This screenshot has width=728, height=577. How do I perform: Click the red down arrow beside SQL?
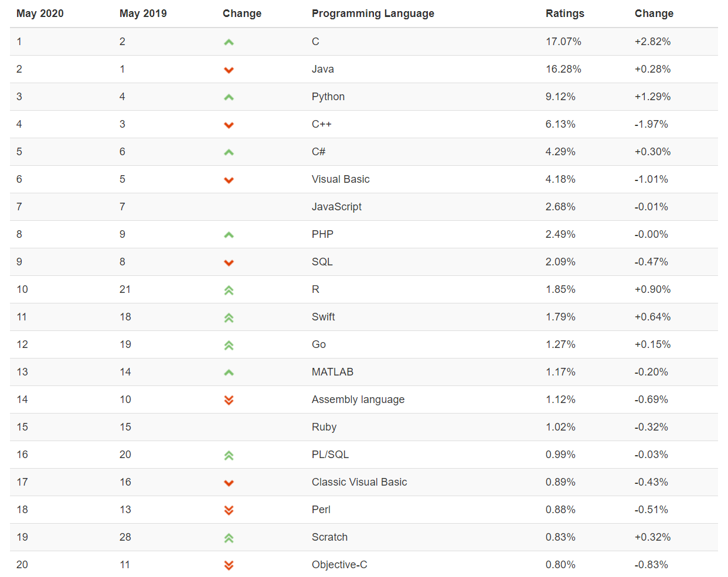pyautogui.click(x=229, y=262)
